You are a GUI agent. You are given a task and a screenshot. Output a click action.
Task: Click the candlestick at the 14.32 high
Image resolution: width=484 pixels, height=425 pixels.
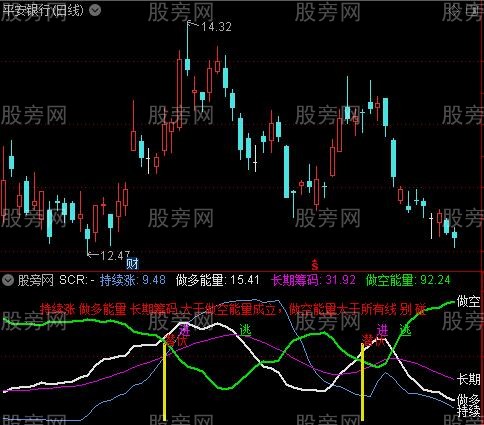pyautogui.click(x=187, y=49)
